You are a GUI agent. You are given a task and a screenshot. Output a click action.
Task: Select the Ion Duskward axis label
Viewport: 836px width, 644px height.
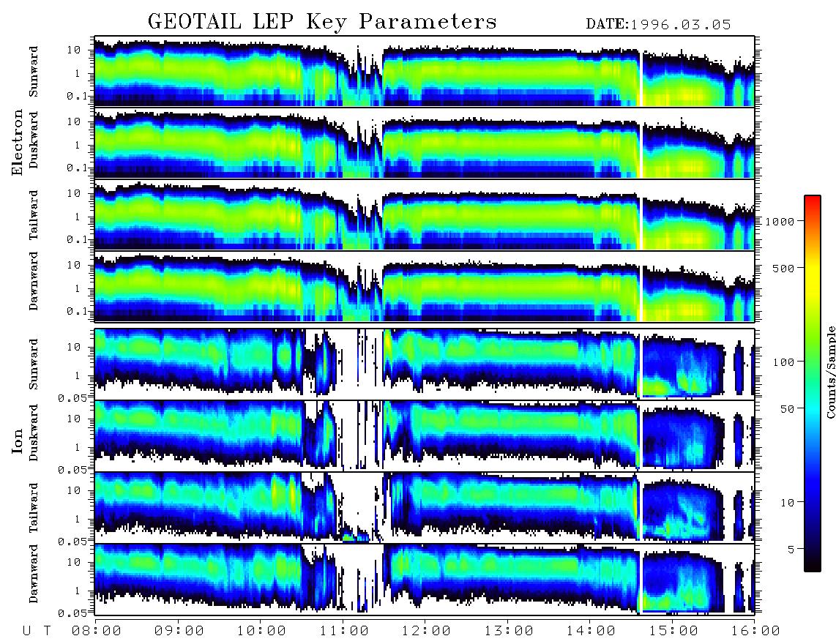coord(34,433)
